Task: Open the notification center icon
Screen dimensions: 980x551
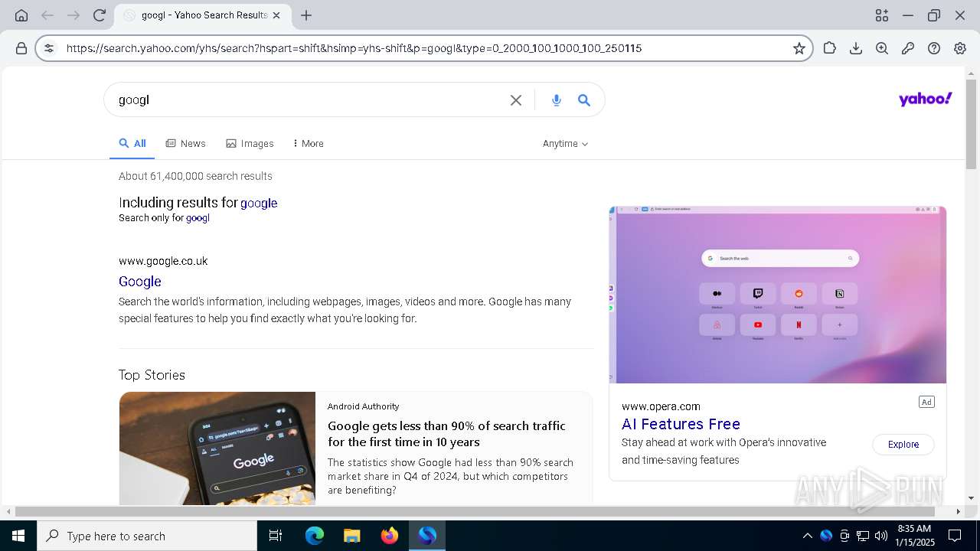Action: pos(955,536)
